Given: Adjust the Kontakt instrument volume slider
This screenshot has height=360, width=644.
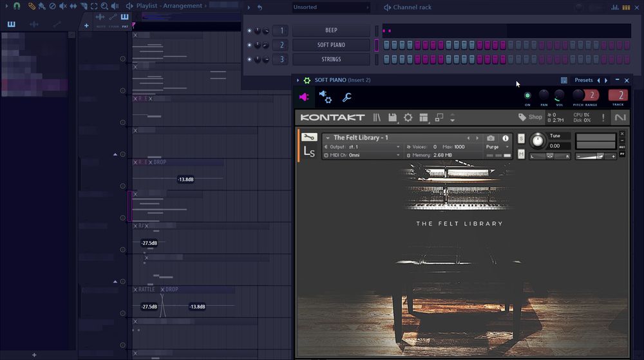Looking at the screenshot, I should [596, 156].
